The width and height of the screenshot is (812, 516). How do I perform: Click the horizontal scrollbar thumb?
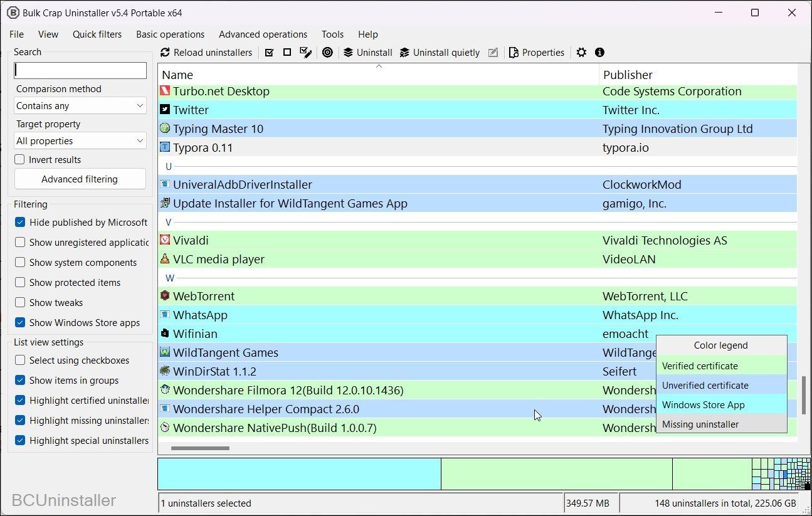(x=200, y=448)
